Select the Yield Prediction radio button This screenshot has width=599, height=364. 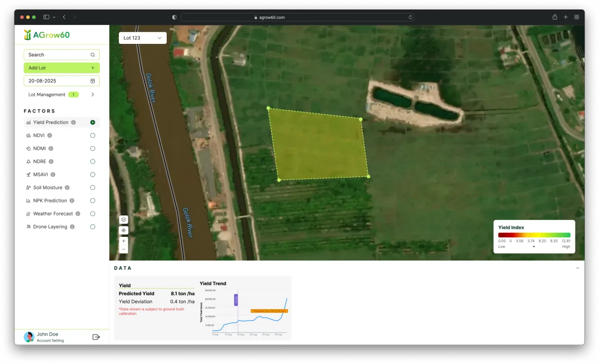coord(92,122)
